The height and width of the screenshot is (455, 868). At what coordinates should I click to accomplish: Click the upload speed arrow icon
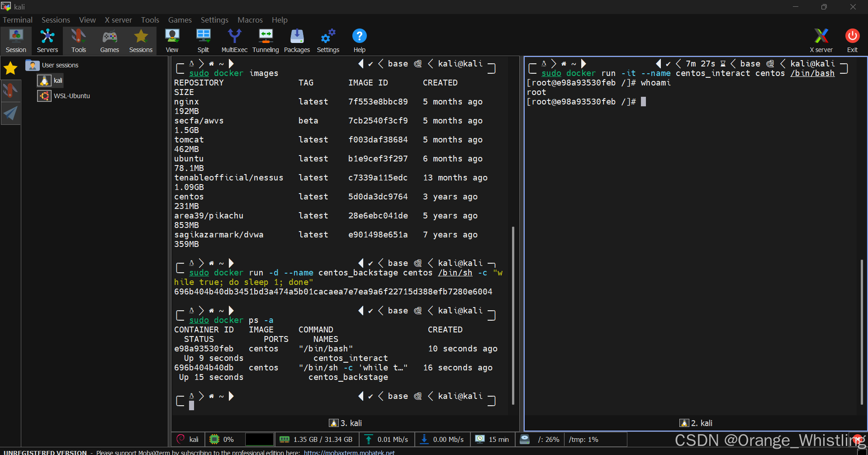pos(369,439)
